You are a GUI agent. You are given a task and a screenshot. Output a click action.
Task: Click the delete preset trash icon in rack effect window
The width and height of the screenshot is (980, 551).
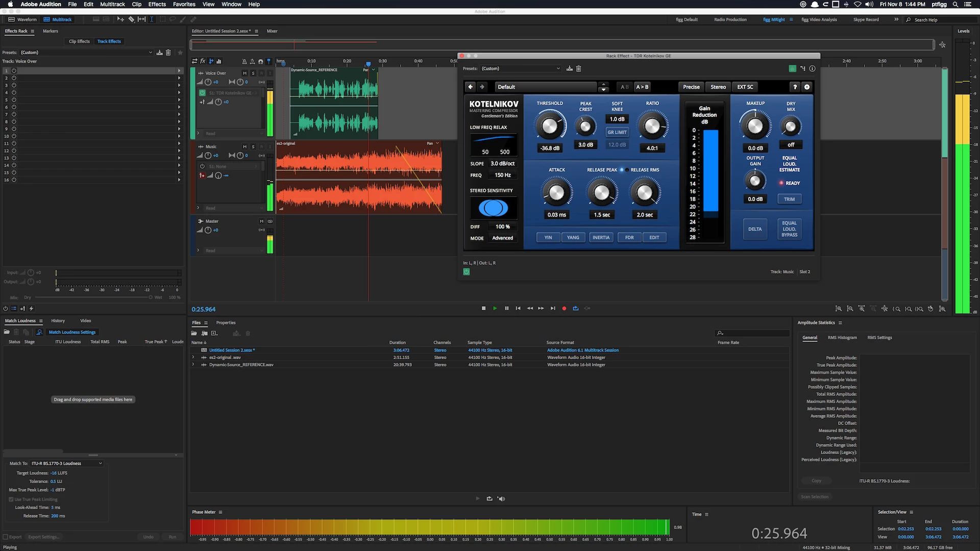coord(579,68)
